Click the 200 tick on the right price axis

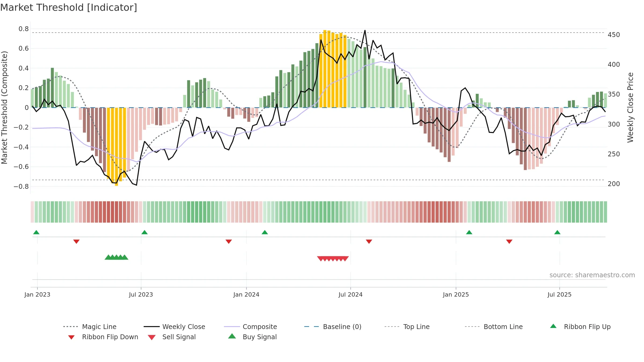[x=614, y=184]
